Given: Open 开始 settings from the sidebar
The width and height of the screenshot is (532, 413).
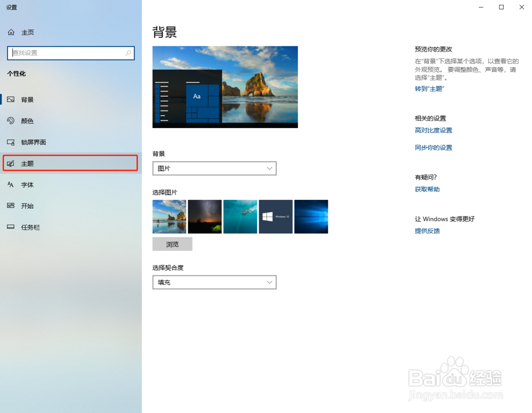Looking at the screenshot, I should click(x=11, y=206).
